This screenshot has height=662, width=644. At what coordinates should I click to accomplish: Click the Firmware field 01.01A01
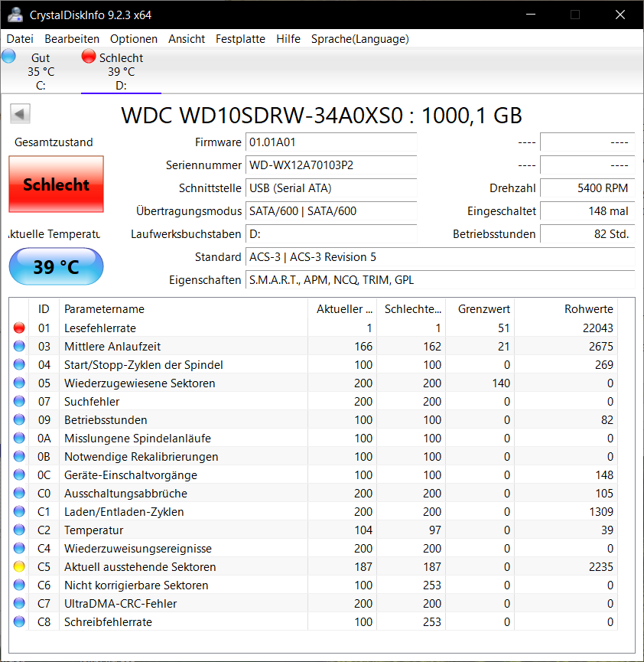coord(331,142)
